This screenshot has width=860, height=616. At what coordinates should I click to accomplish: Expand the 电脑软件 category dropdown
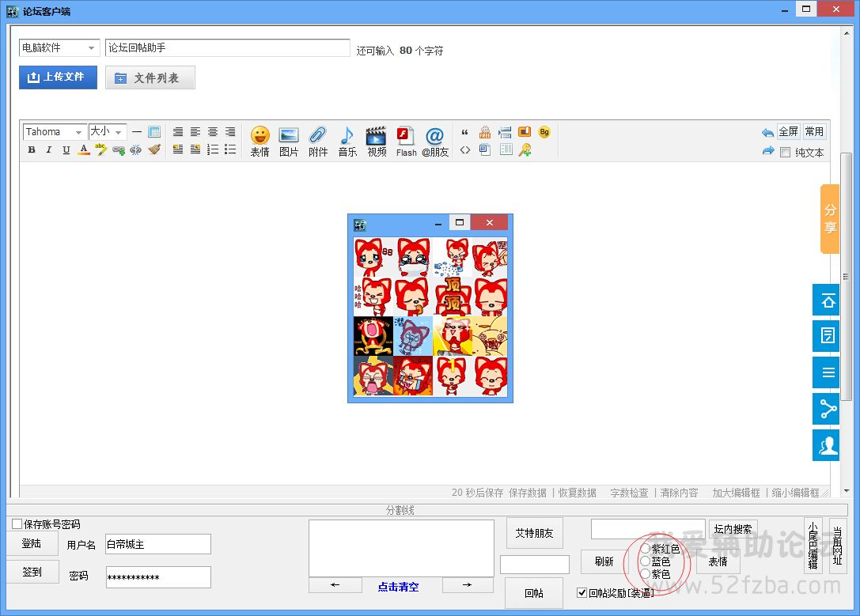(x=59, y=47)
